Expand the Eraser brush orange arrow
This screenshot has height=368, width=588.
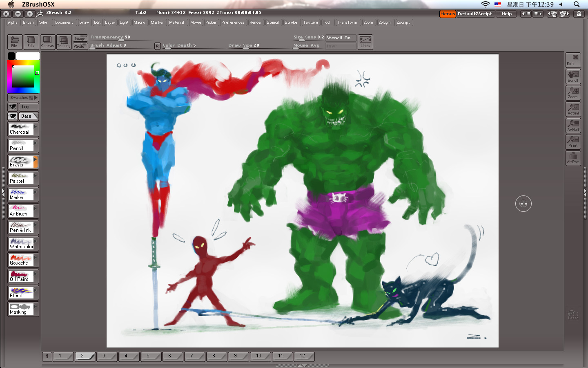(36, 162)
